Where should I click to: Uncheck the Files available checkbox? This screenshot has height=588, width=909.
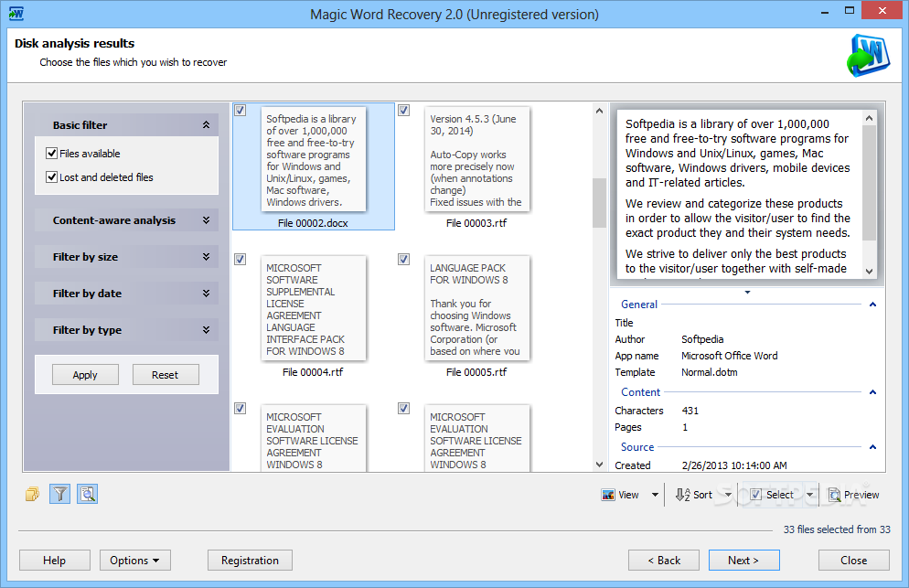tap(51, 154)
